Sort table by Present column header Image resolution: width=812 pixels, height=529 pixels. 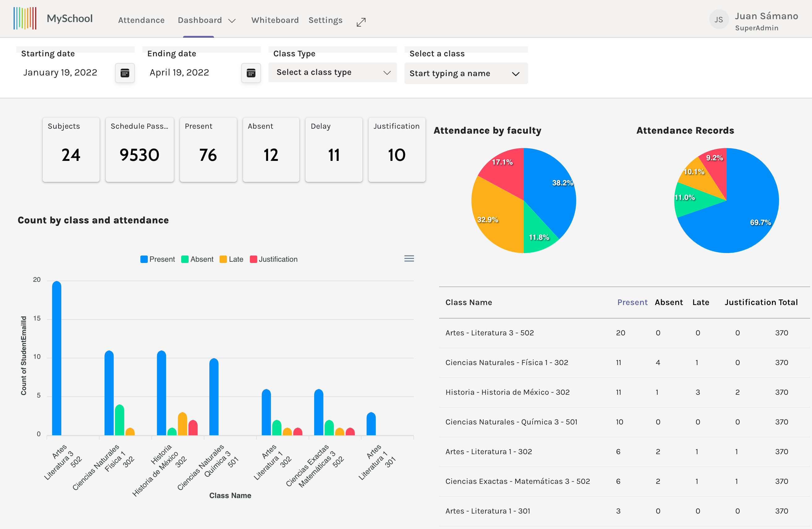(632, 302)
